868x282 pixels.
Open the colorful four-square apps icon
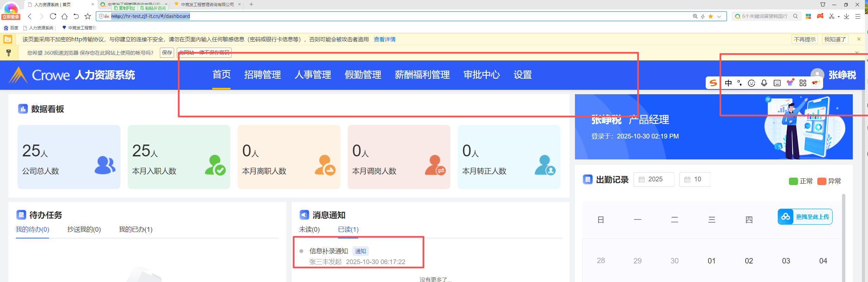point(809,16)
